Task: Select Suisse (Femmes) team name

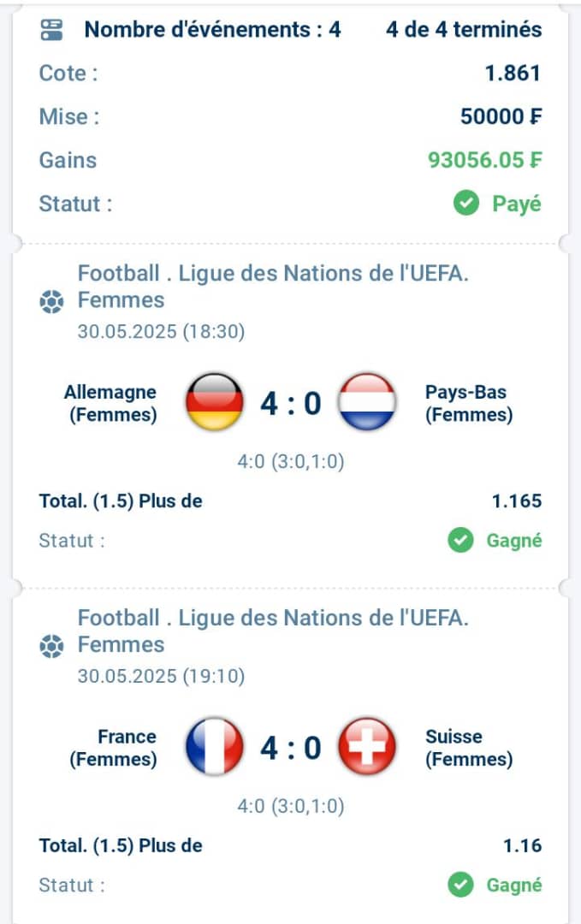Action: click(469, 748)
